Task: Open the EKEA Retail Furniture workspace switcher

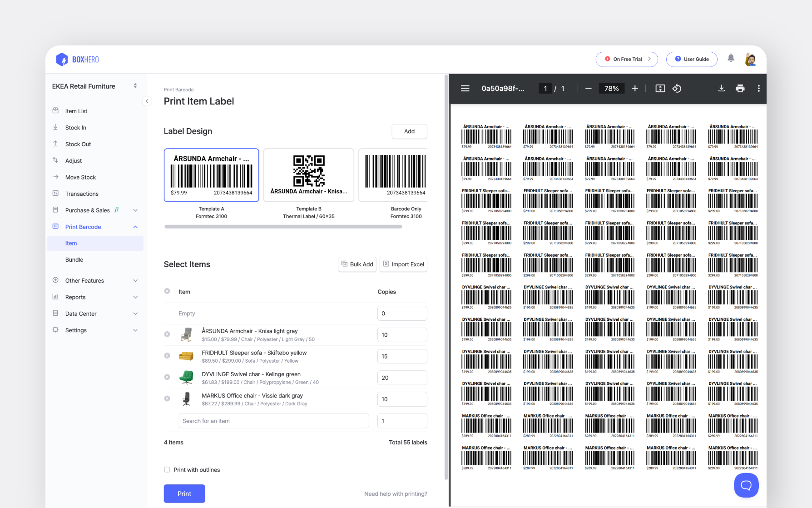Action: point(135,86)
